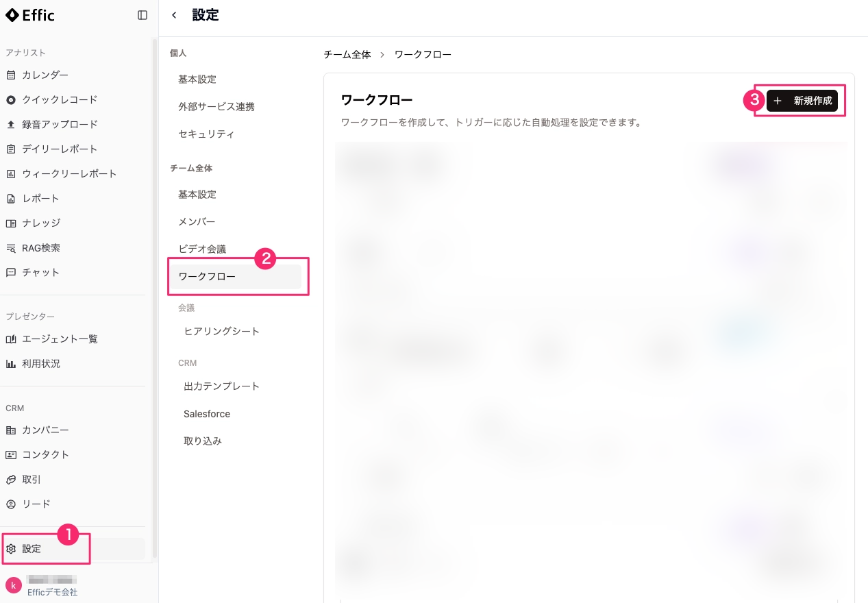Click the upload icon beside 録音アップロード
Image resolution: width=868 pixels, height=603 pixels.
[x=11, y=124]
